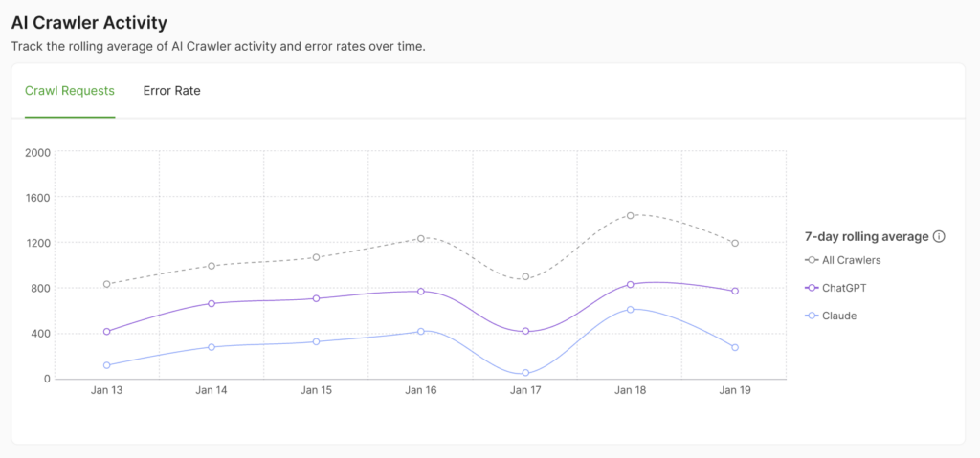This screenshot has width=980, height=458.
Task: Click the Jan 16 x-axis label
Action: [x=421, y=390]
